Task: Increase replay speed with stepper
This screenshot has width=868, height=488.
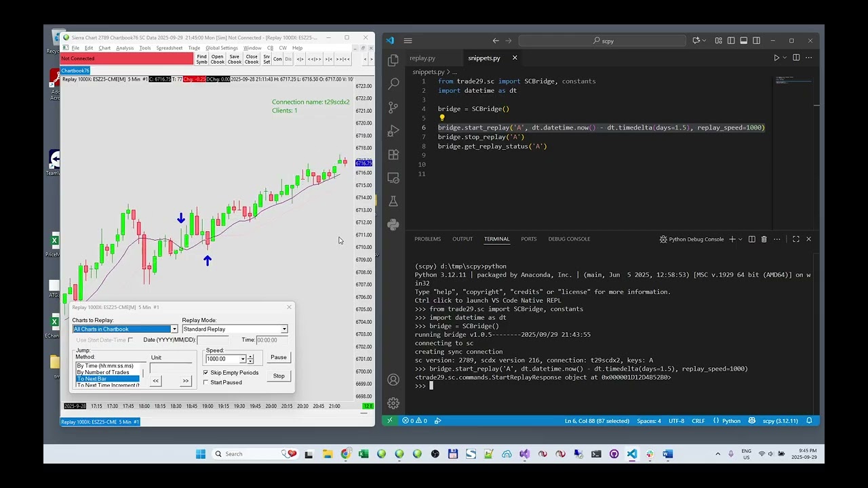Action: [250, 357]
